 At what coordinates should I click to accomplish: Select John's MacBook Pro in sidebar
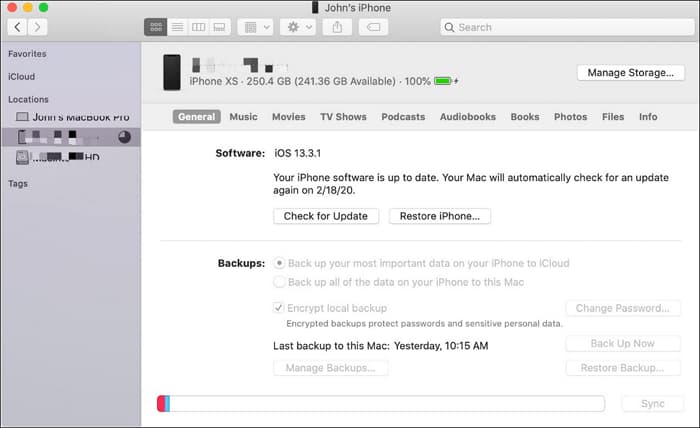[72, 117]
